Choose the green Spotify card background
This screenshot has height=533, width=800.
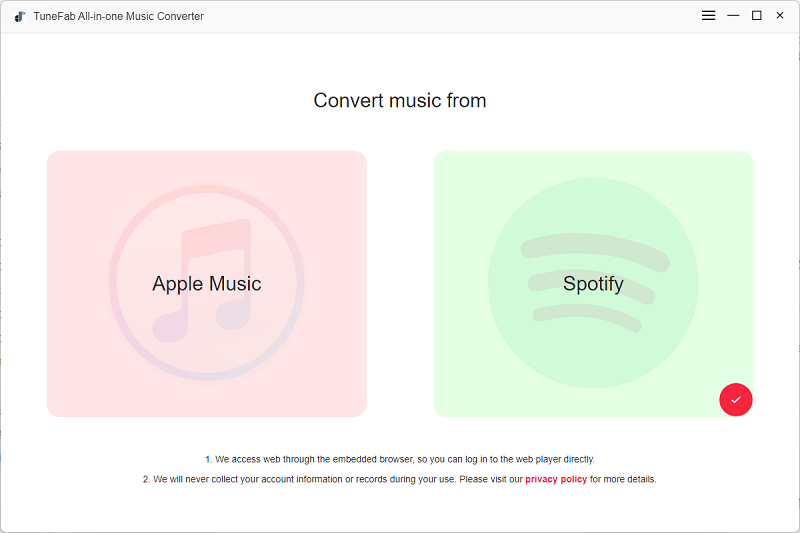470,380
